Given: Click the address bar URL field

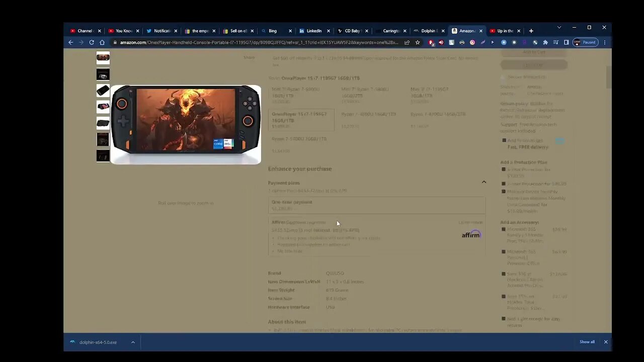Looking at the screenshot, I should 259,42.
